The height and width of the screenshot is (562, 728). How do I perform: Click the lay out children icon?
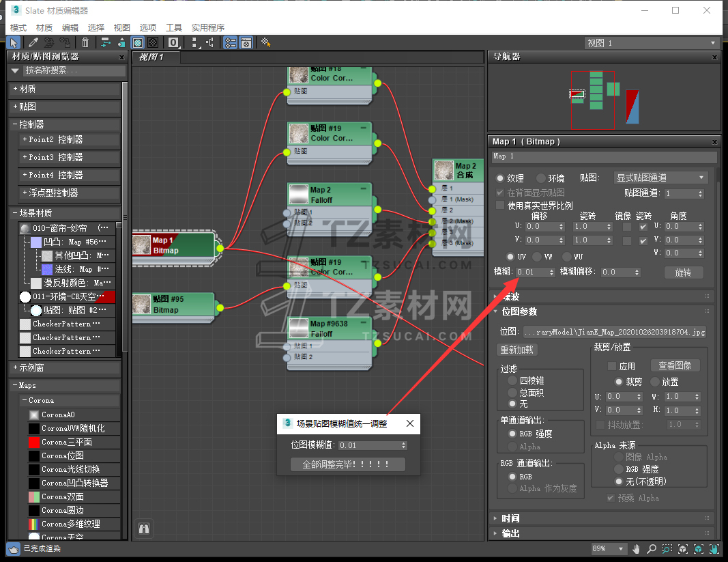point(210,43)
